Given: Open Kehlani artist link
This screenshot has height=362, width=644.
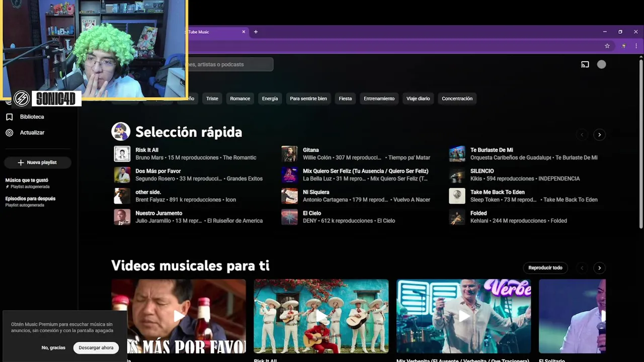Looking at the screenshot, I should pyautogui.click(x=479, y=221).
